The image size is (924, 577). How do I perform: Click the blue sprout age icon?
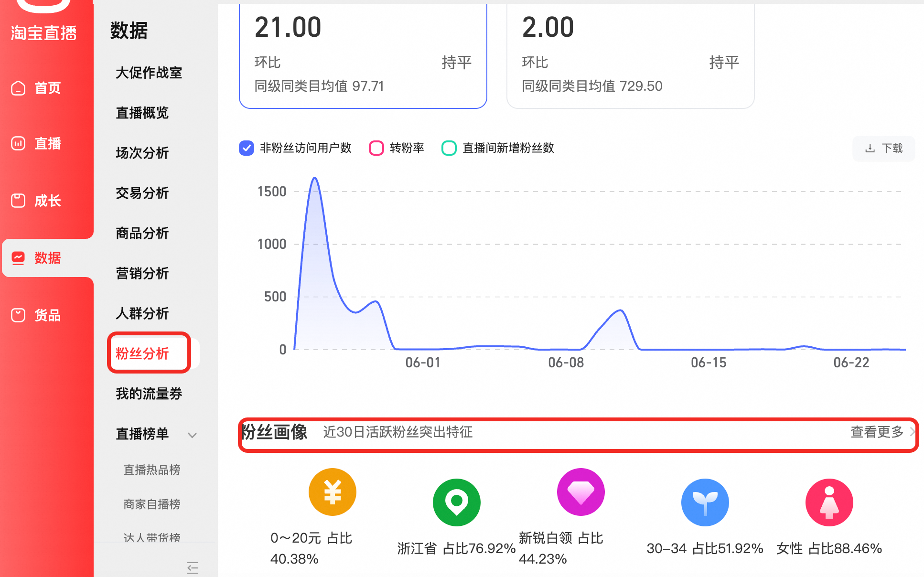tap(705, 502)
